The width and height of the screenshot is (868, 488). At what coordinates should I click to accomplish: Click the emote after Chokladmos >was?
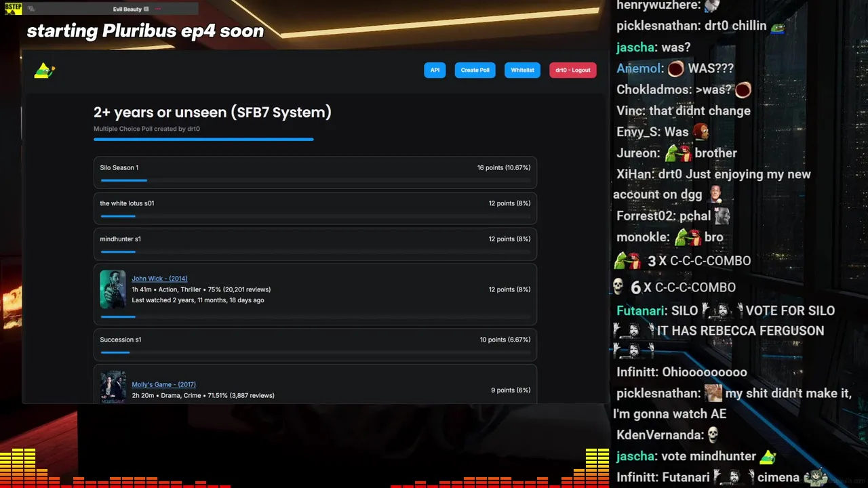(743, 89)
